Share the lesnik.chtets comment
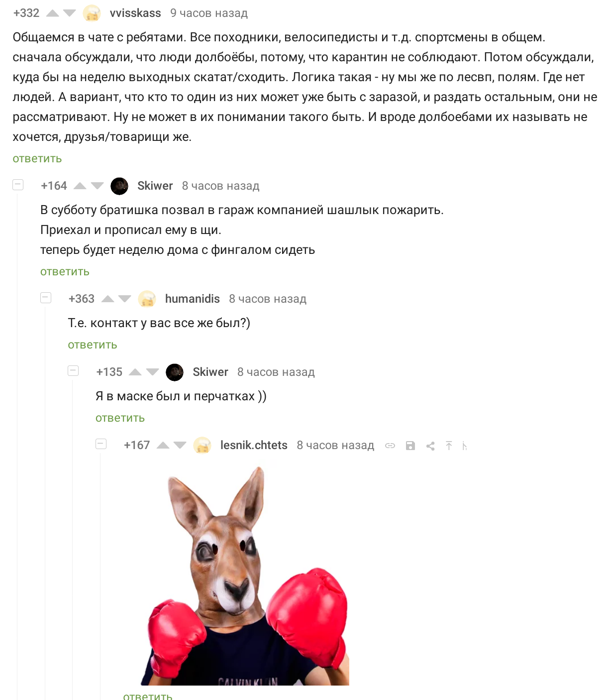 coord(430,446)
